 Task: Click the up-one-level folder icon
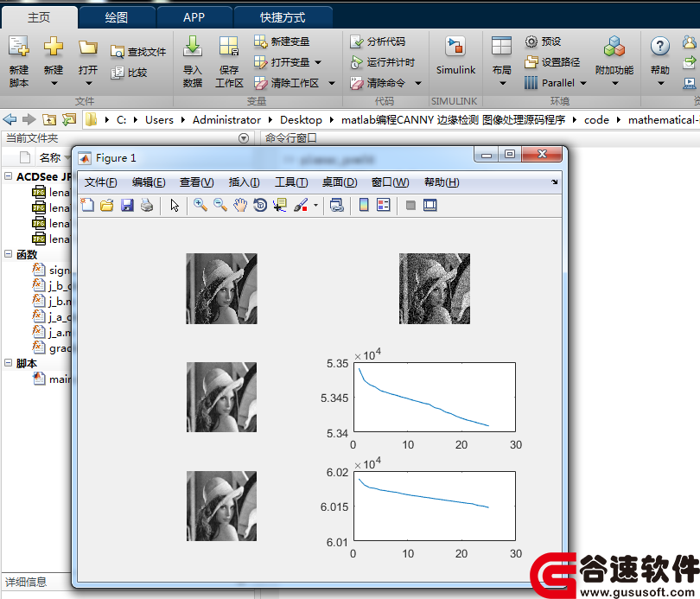point(49,119)
